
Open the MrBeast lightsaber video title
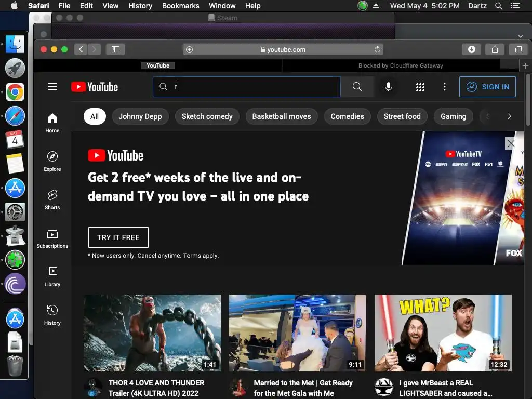tap(445, 388)
